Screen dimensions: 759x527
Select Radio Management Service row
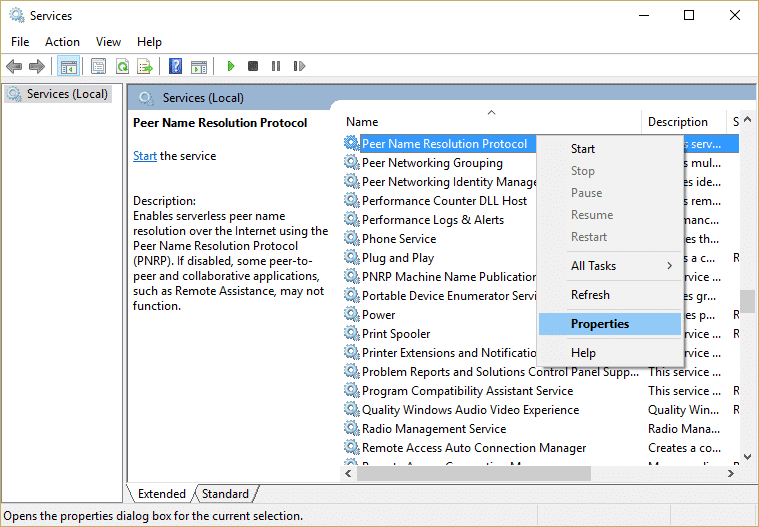[x=434, y=429]
